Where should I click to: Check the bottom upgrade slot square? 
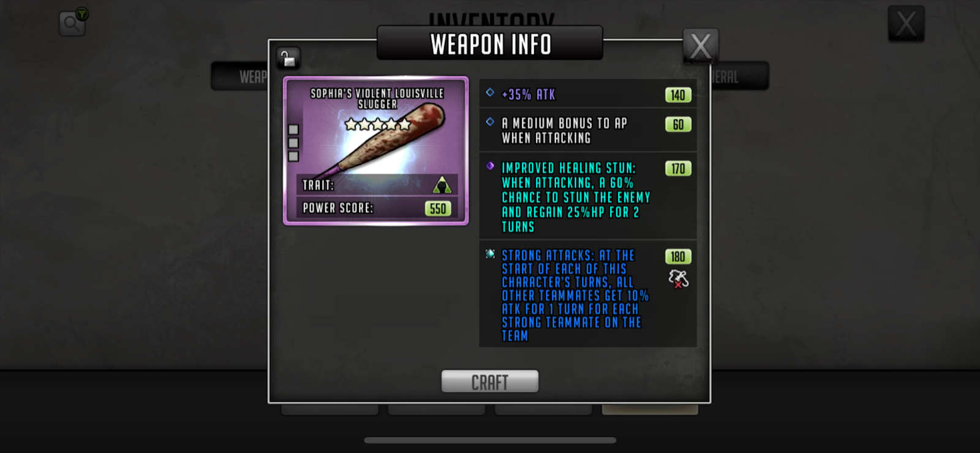[x=293, y=156]
